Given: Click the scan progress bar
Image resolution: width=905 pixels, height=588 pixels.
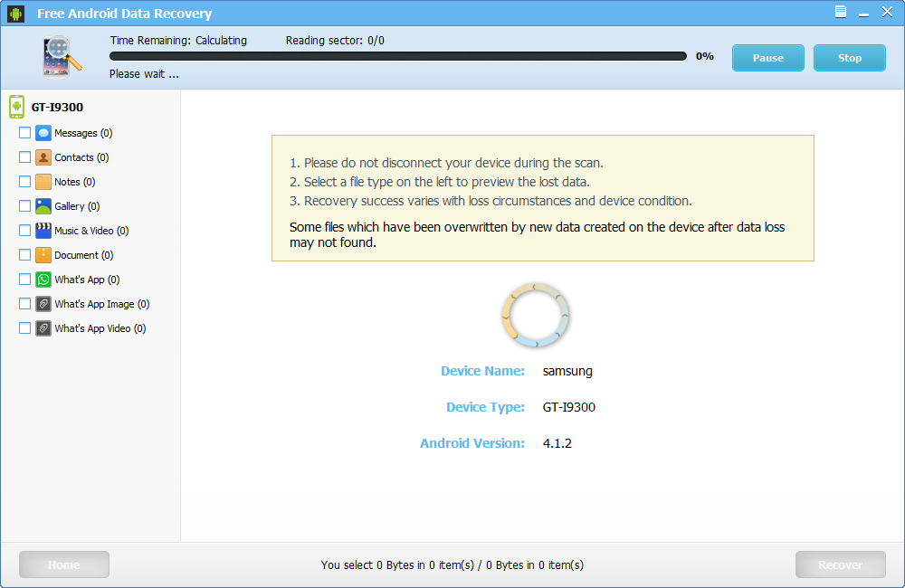Looking at the screenshot, I should coord(397,56).
